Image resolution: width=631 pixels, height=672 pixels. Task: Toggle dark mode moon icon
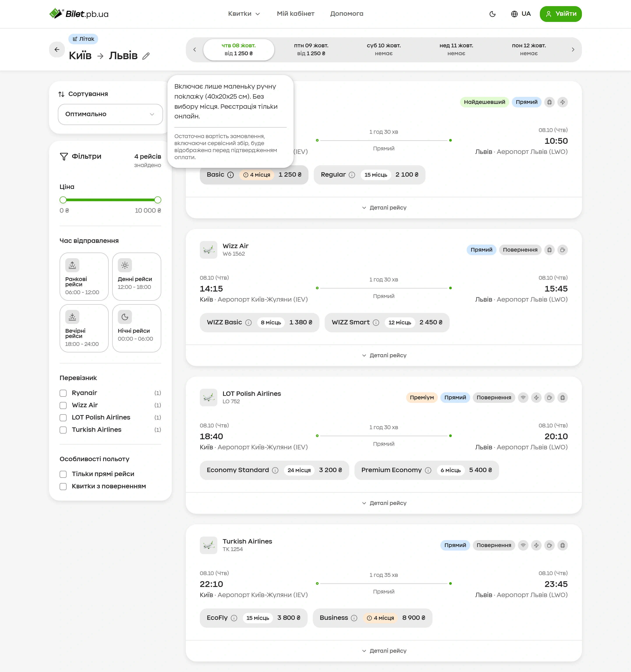(x=493, y=14)
